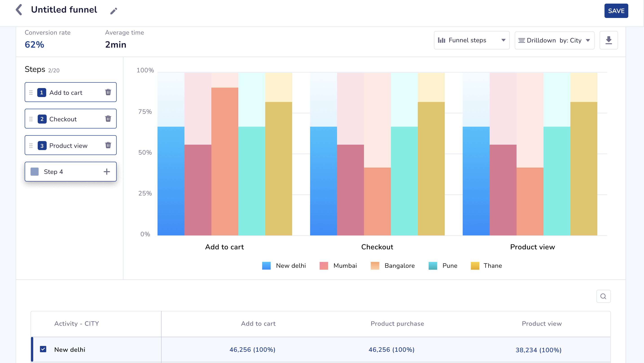Viewport: 644px width, 363px height.
Task: Toggle Bangalore legend swatch
Action: click(375, 266)
